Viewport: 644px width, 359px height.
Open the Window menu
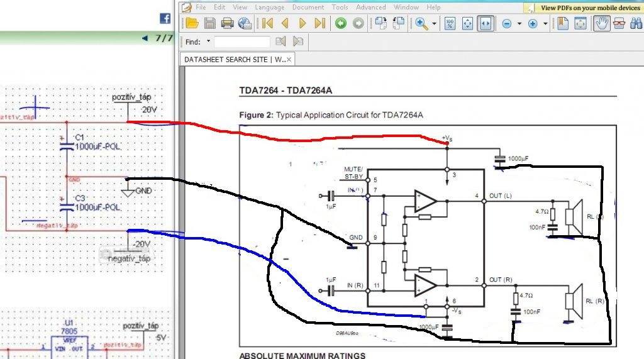point(406,7)
